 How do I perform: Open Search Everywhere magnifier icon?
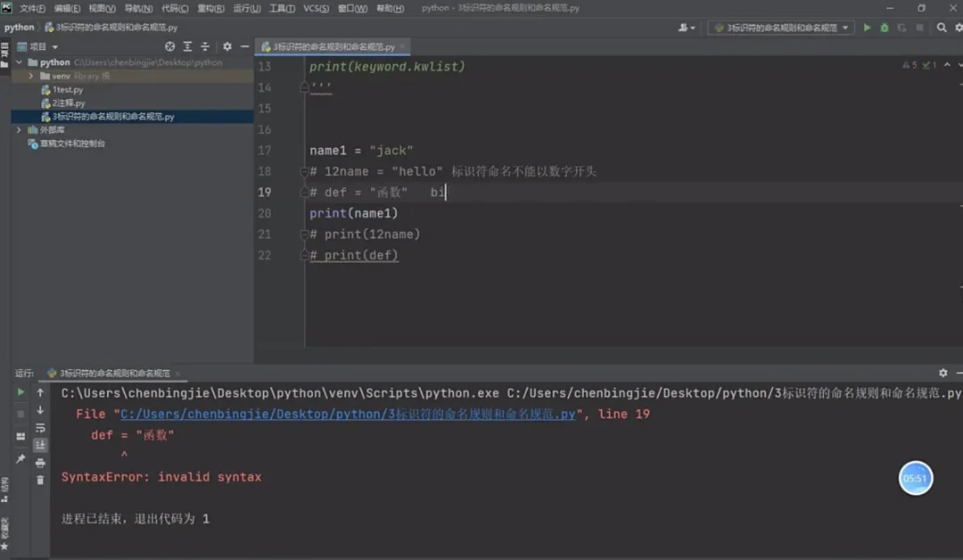[942, 28]
